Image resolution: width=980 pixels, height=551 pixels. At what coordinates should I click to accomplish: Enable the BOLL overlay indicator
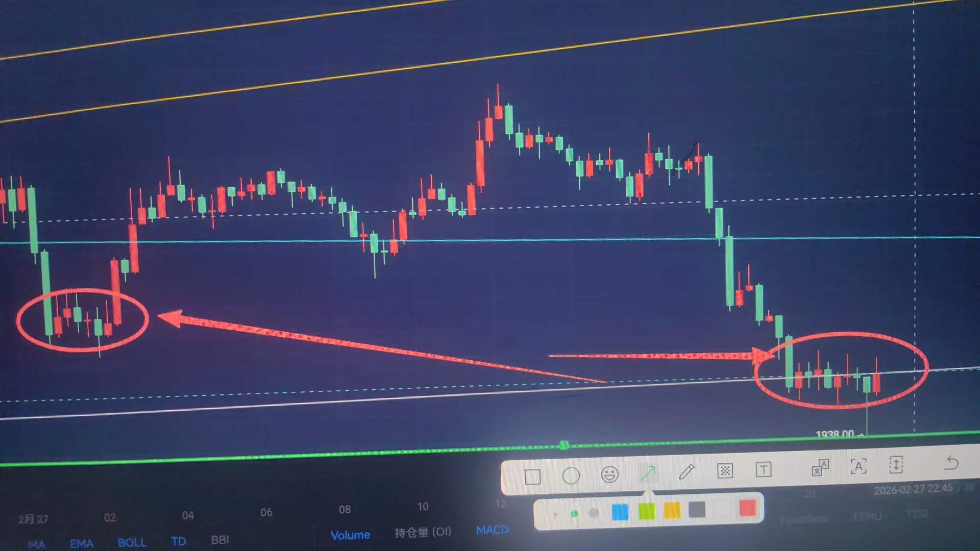tap(132, 542)
